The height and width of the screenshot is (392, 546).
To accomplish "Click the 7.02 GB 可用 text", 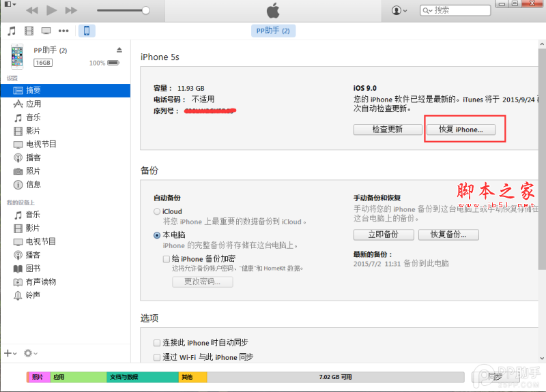I will [335, 377].
